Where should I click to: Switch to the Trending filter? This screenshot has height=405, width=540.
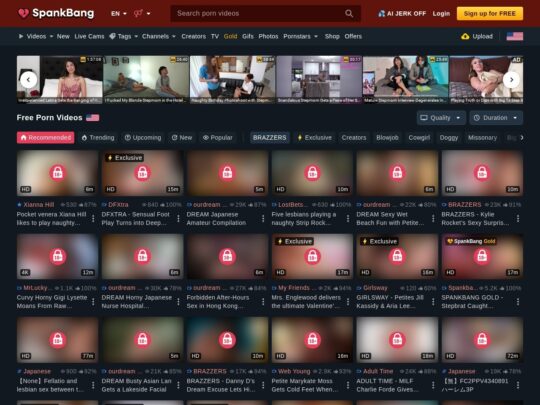[x=98, y=137]
